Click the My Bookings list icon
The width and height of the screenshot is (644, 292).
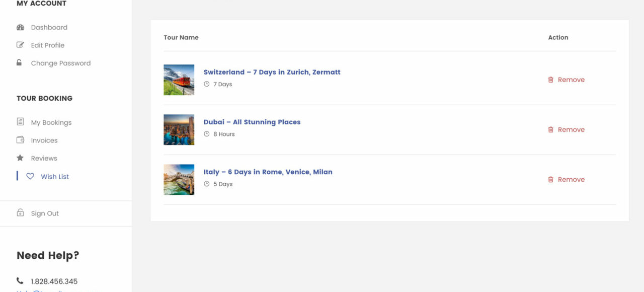(x=20, y=122)
